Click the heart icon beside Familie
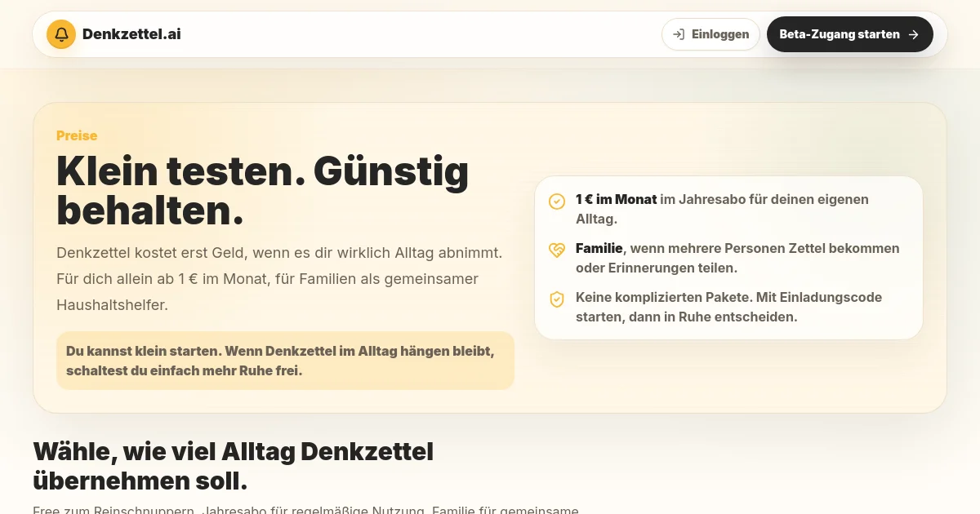 pos(557,250)
